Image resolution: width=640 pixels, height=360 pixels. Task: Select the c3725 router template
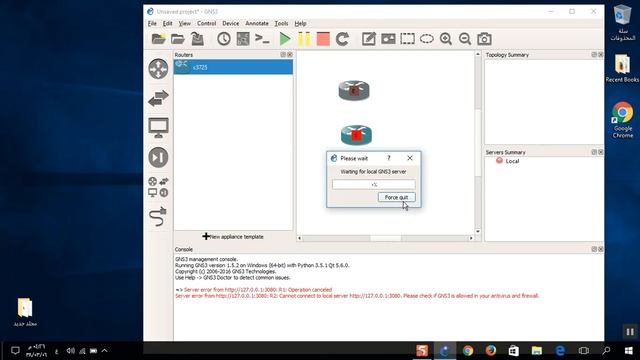pyautogui.click(x=233, y=67)
